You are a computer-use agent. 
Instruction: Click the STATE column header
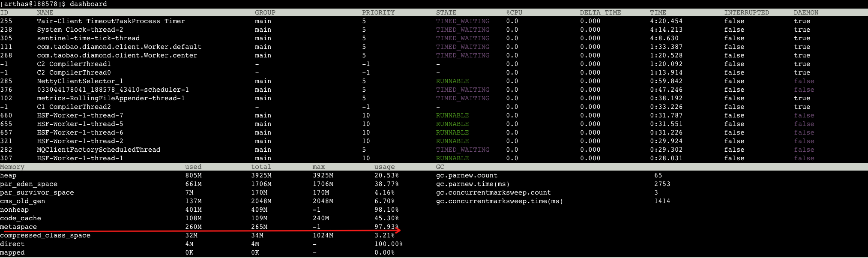pyautogui.click(x=446, y=12)
